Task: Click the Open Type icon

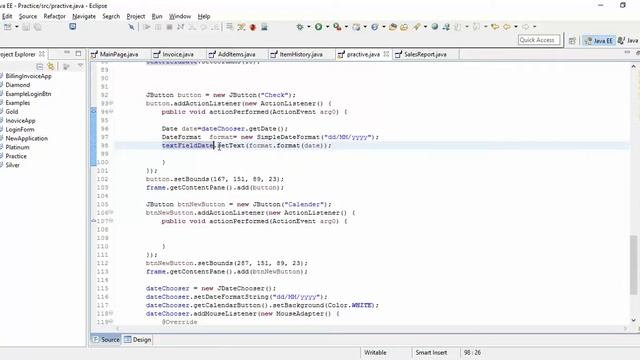Action: (x=393, y=27)
